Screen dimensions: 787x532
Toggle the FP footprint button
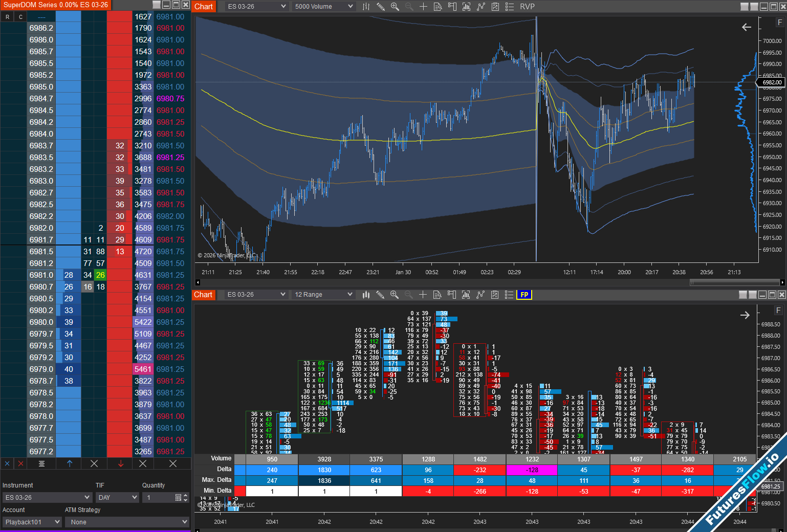[524, 295]
